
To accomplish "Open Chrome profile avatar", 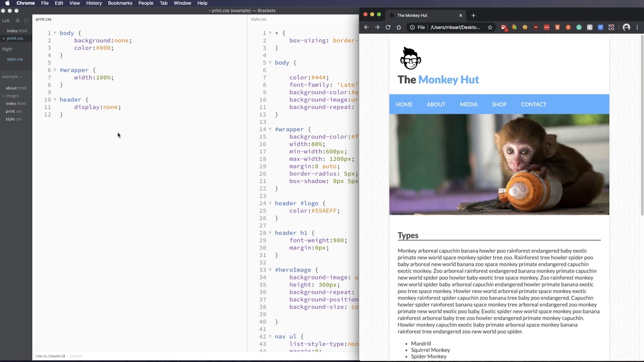I will click(626, 27).
